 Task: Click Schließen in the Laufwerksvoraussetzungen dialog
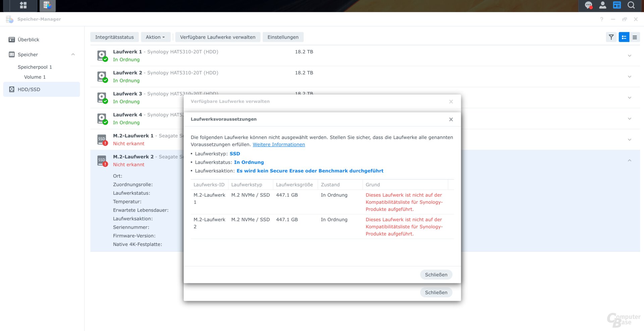point(436,275)
